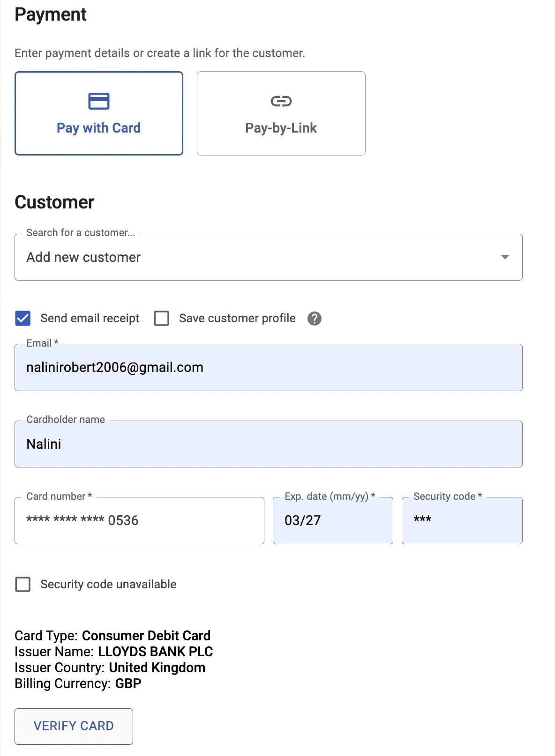
Task: Enable Save customer profile checkbox
Action: tap(162, 319)
